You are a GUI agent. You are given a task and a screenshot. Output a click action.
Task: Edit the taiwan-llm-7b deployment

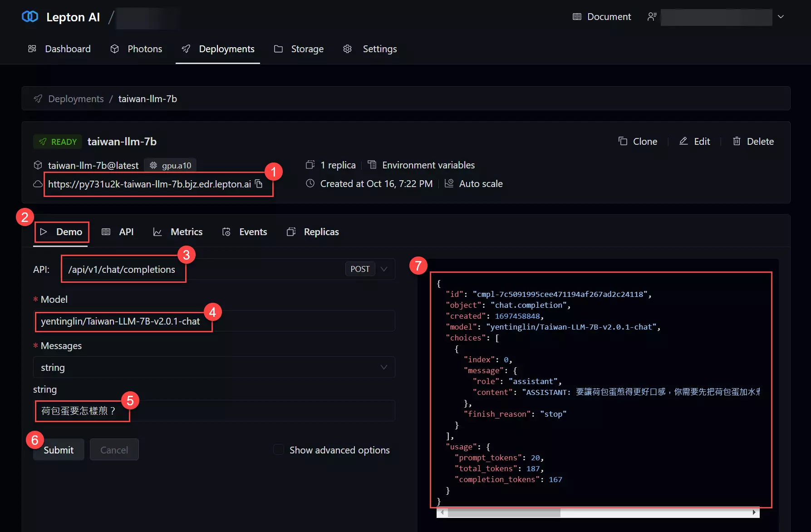pyautogui.click(x=694, y=141)
